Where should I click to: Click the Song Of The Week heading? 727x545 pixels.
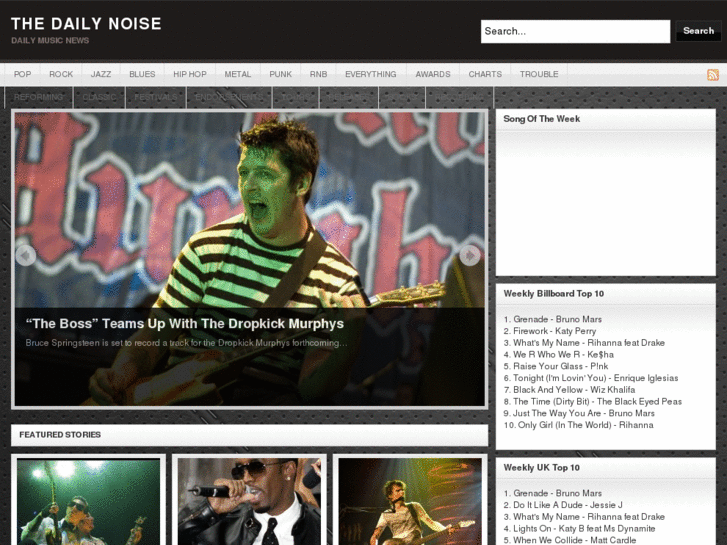tap(542, 119)
